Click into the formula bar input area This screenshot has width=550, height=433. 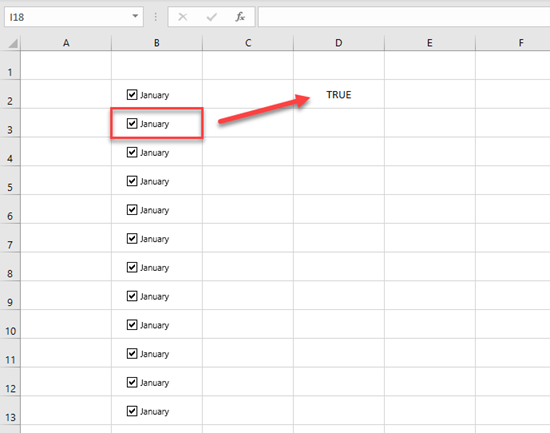click(404, 16)
